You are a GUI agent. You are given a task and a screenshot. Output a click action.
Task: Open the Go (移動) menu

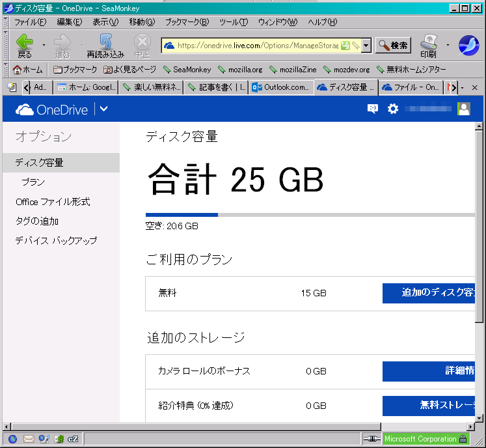142,22
